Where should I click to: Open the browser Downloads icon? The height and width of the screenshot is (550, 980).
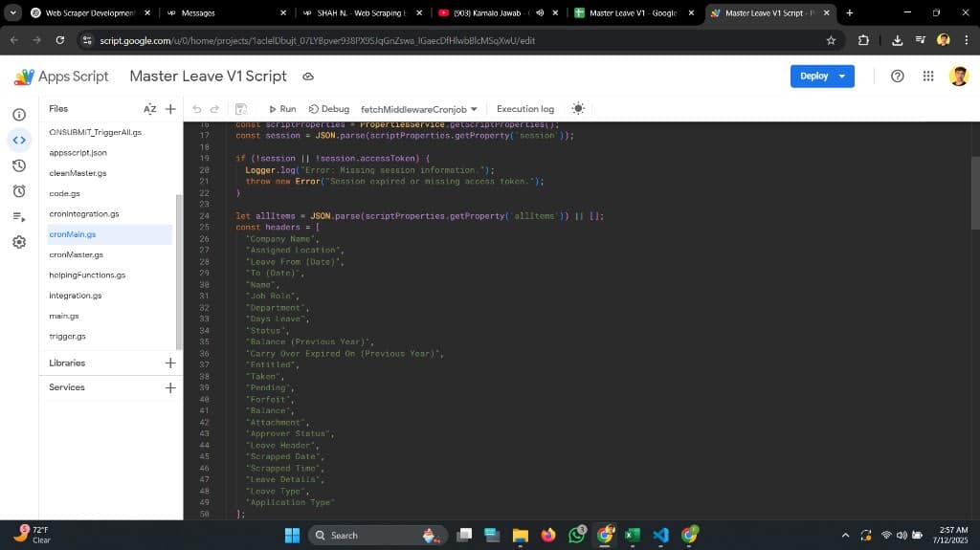point(897,40)
